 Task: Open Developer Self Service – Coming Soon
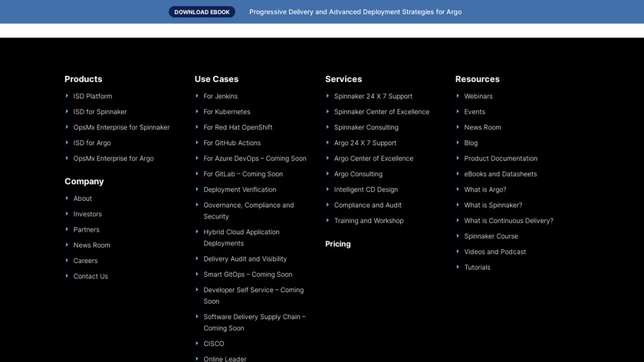[254, 295]
